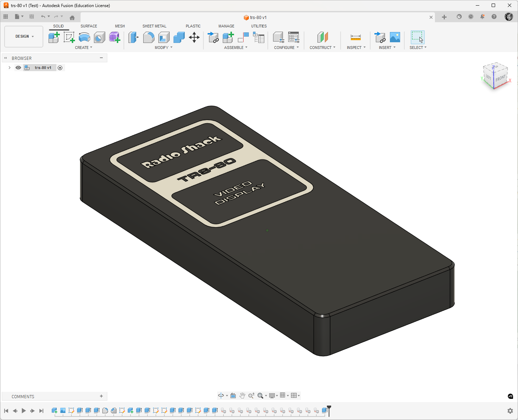Click the picture icon in the Insert group
The width and height of the screenshot is (518, 420).
pyautogui.click(x=395, y=37)
